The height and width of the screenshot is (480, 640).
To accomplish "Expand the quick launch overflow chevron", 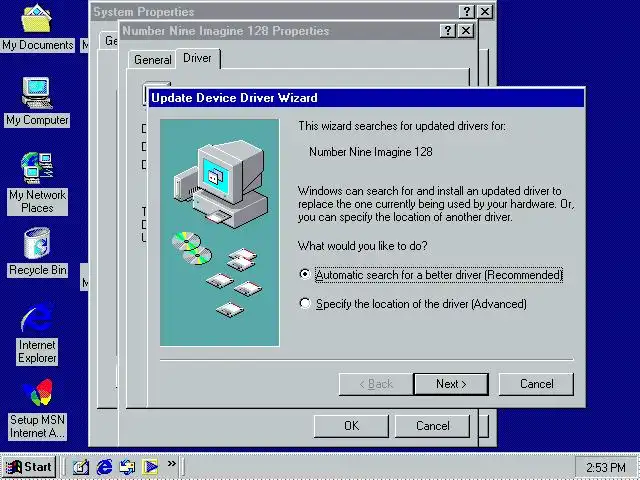I will tap(171, 463).
